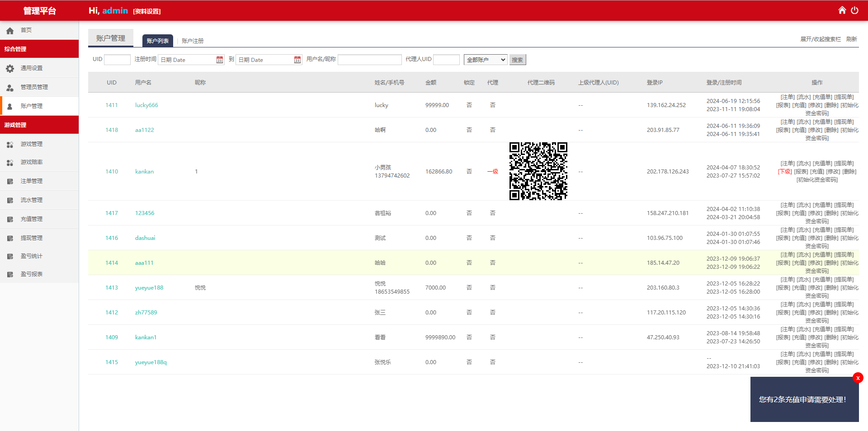Open 盈亏报表 in the sidebar
Viewport: 868px width, 431px height.
[31, 274]
